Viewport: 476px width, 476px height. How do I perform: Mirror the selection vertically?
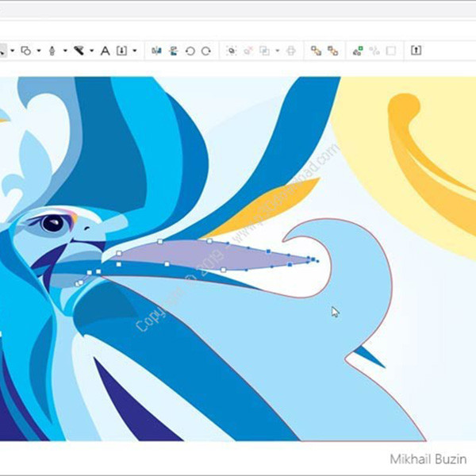(174, 51)
